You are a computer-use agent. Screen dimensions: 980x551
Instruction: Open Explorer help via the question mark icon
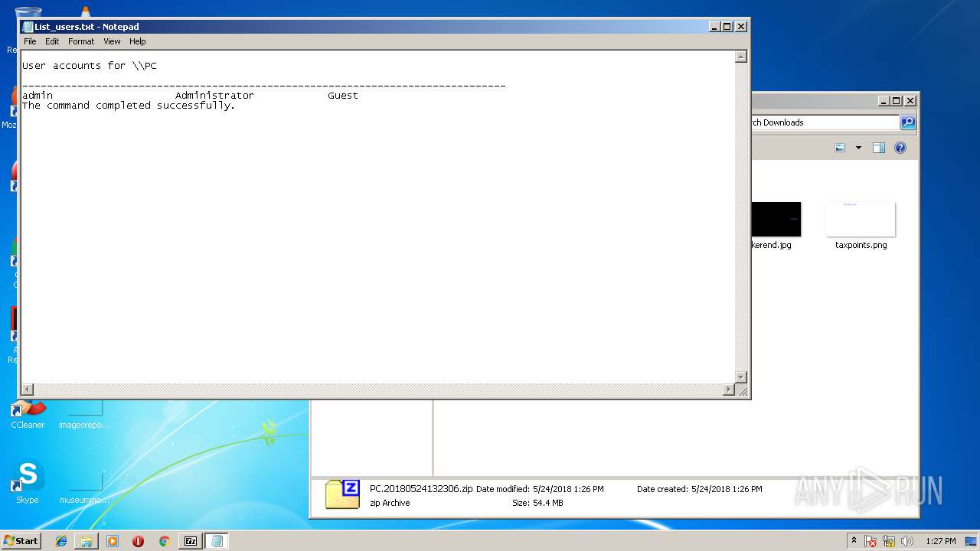pos(900,148)
